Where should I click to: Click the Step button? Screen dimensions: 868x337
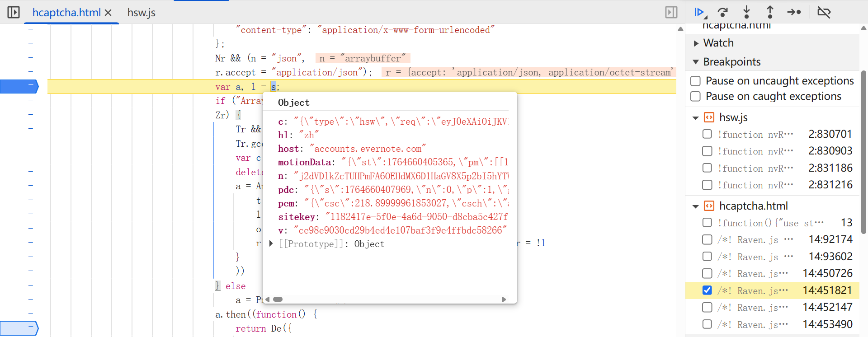click(x=794, y=12)
